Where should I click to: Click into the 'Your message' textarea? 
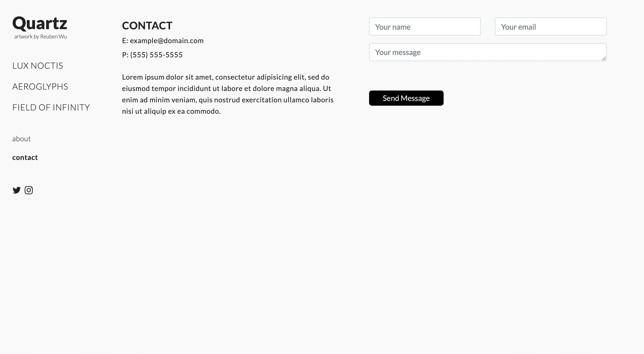tap(488, 52)
